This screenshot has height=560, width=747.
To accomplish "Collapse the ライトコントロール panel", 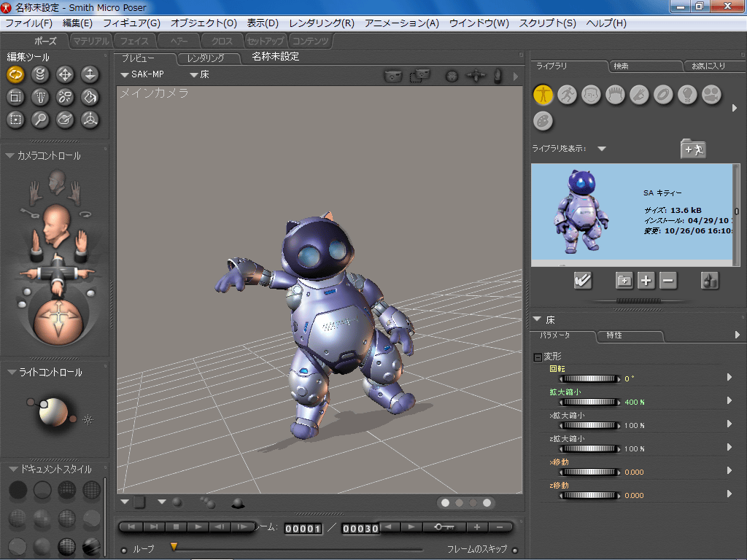I will [12, 372].
